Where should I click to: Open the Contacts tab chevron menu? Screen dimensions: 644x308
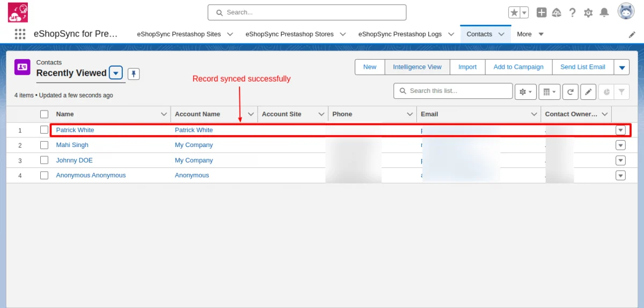coord(501,34)
